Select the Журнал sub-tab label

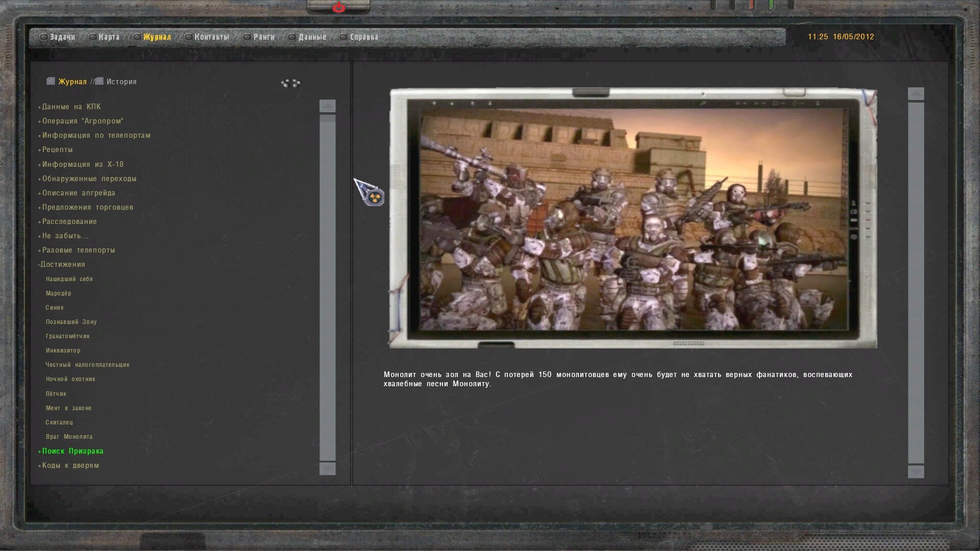(72, 82)
